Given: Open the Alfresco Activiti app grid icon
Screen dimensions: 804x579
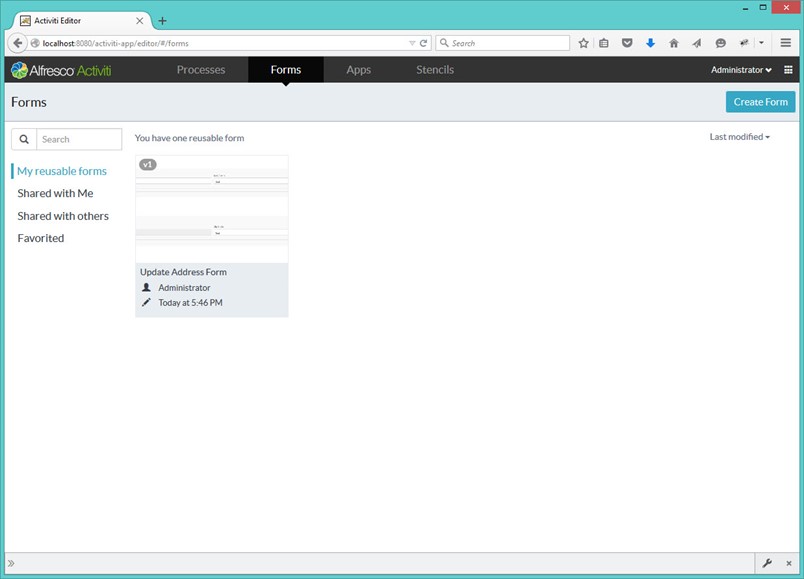Looking at the screenshot, I should pos(788,70).
